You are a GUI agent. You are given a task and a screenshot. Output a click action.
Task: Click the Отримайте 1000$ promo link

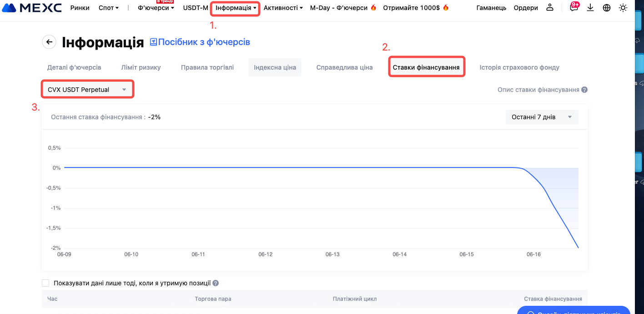pos(416,8)
